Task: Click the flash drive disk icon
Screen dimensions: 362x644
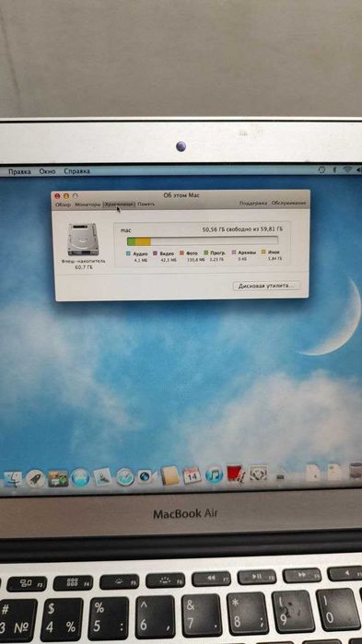Action: [x=83, y=240]
